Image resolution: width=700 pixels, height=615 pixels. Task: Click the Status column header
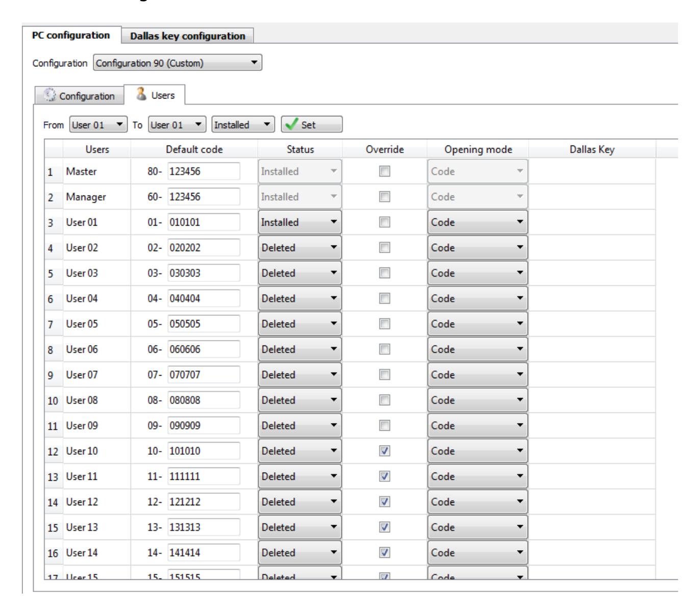pos(300,150)
